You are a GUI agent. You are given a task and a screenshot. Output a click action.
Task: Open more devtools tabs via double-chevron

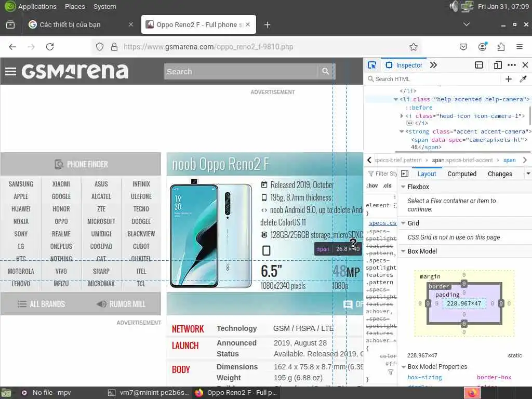(433, 65)
